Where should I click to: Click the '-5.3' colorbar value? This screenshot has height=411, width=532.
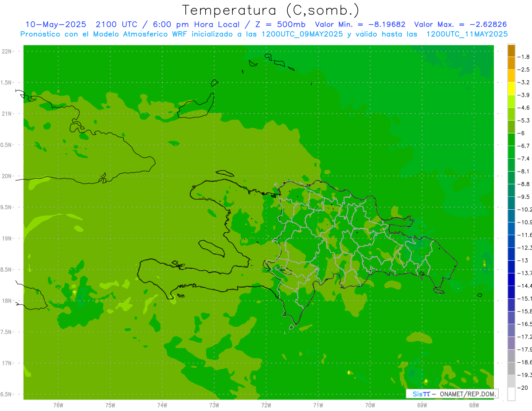pos(524,120)
